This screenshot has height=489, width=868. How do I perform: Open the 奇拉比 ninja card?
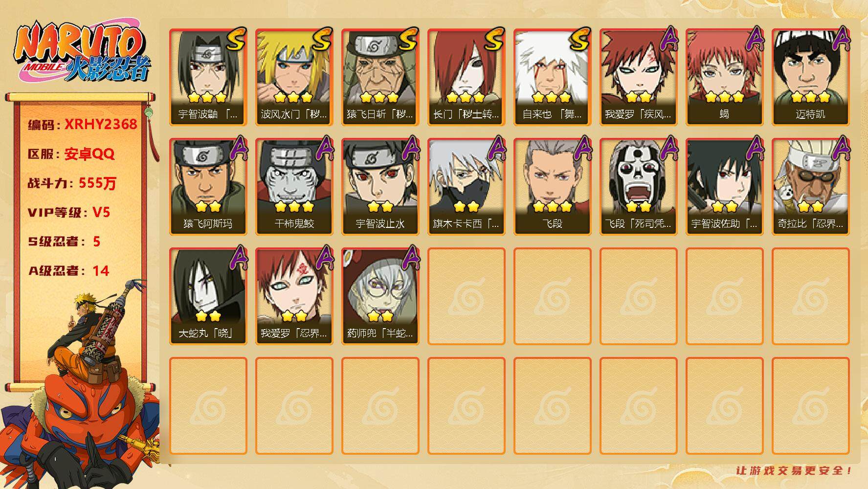[810, 187]
